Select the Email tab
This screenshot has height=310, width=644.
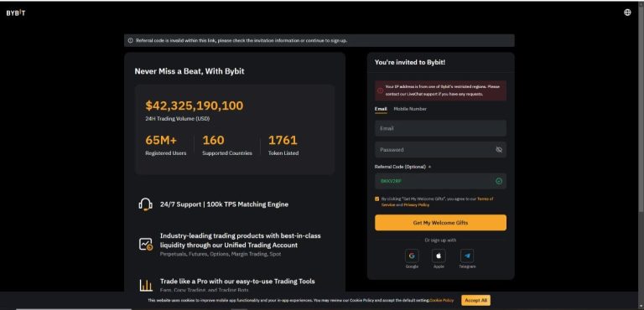(381, 109)
